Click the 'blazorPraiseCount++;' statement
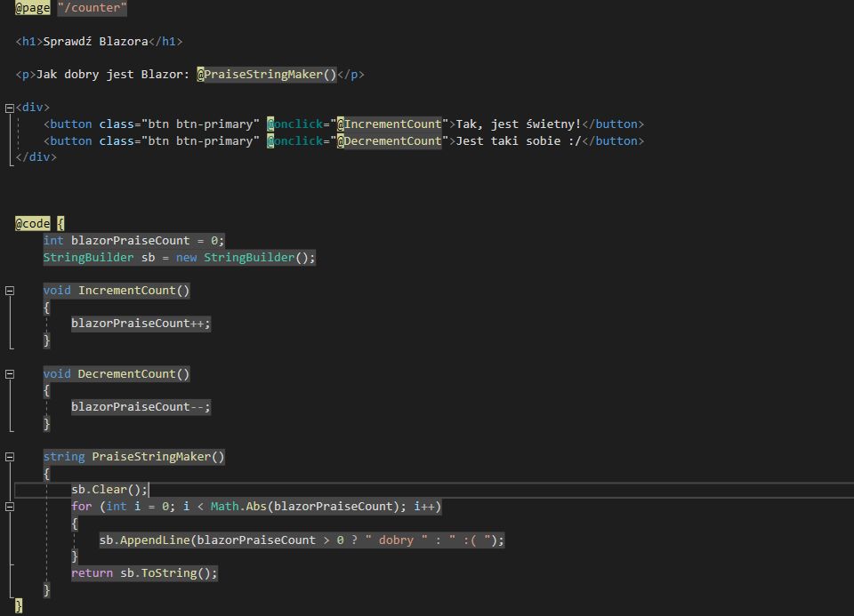 [141, 324]
